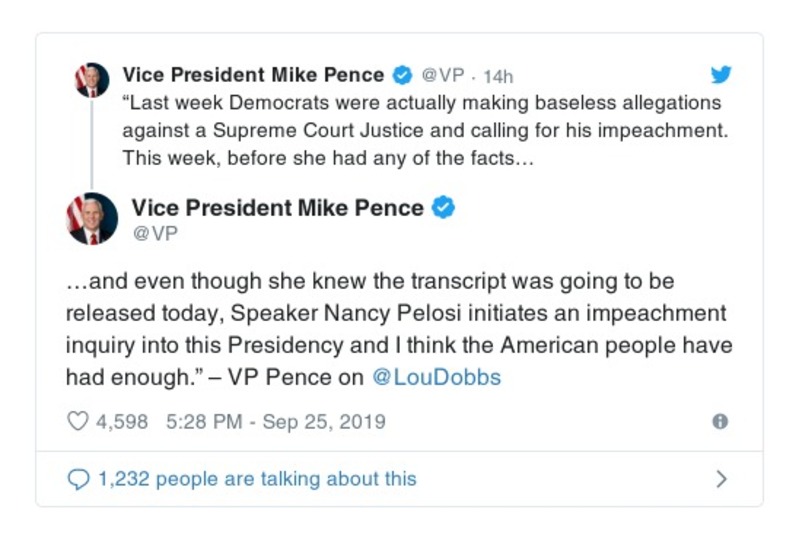Viewport: 799px width, 538px height.
Task: Click the 4,598 likes count
Action: pos(122,422)
